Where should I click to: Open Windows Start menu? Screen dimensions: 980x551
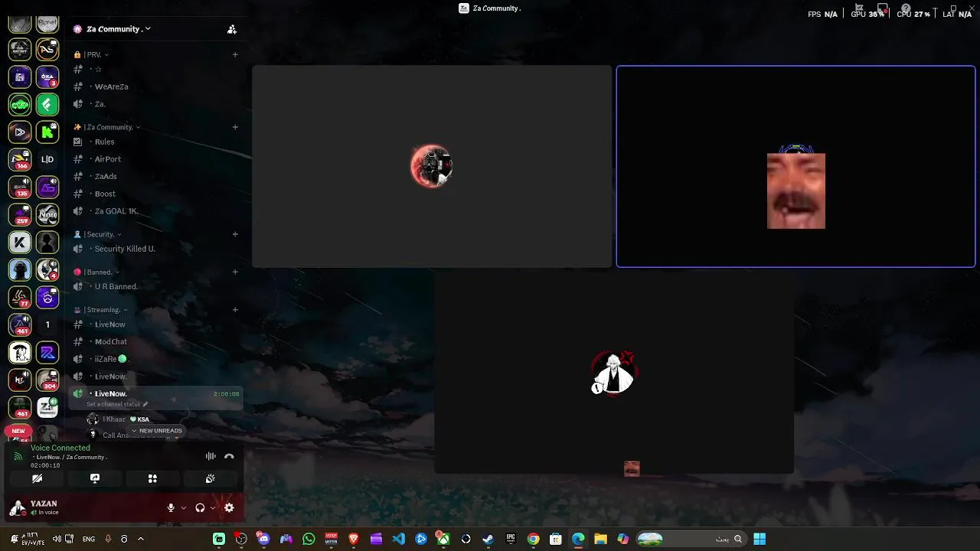pos(759,539)
